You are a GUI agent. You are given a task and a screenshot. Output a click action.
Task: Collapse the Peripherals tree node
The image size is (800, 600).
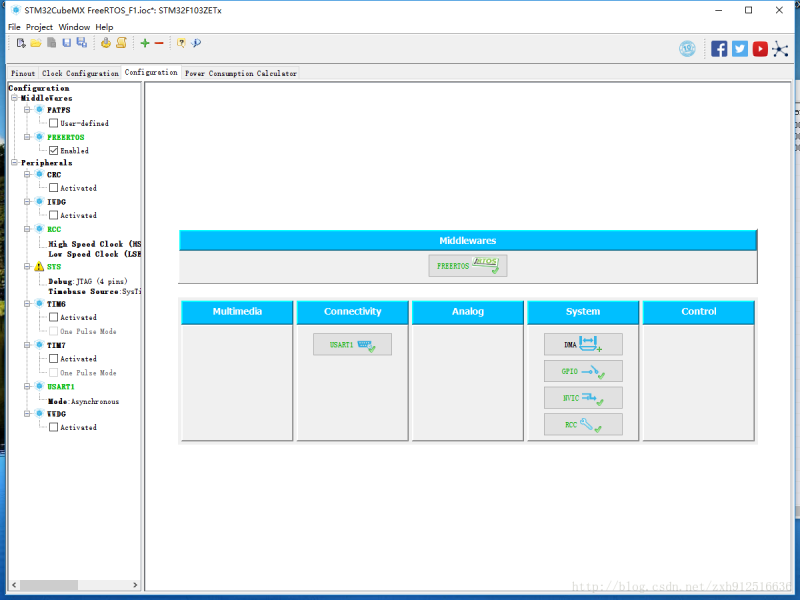coord(15,163)
